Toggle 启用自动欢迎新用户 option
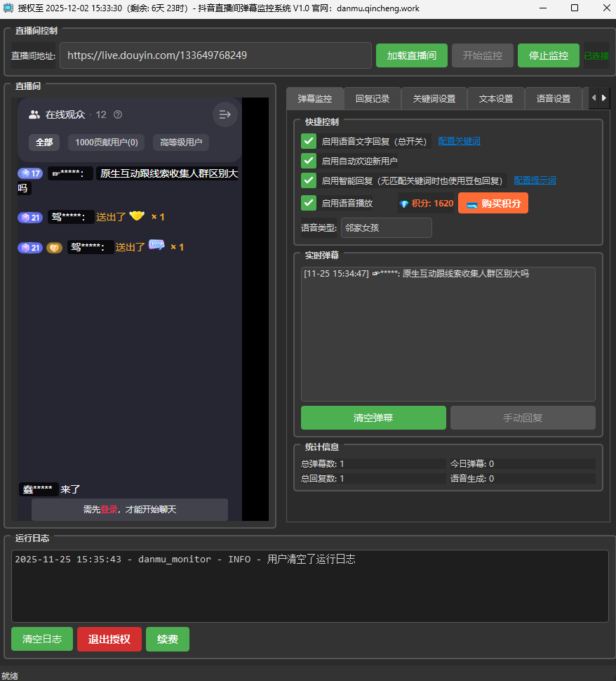This screenshot has height=681, width=616. 308,160
